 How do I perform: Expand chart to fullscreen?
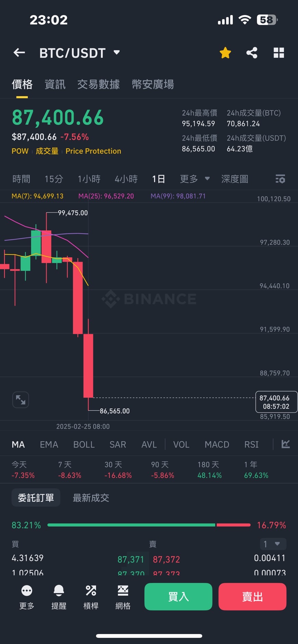(x=21, y=400)
